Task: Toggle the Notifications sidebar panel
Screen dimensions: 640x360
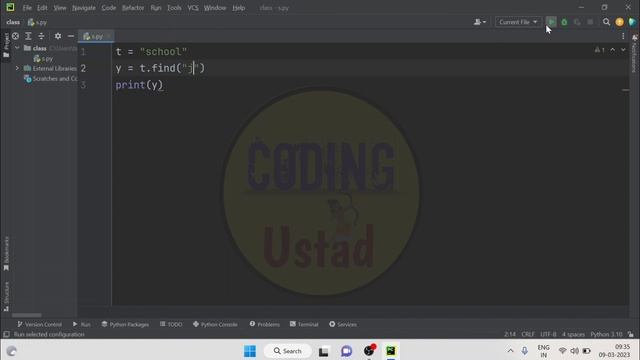Action: tap(634, 54)
